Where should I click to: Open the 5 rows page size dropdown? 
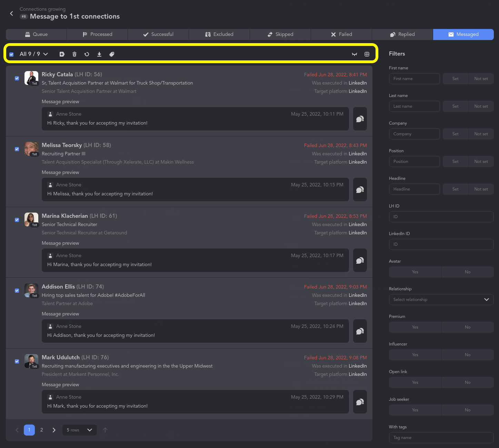(80, 430)
